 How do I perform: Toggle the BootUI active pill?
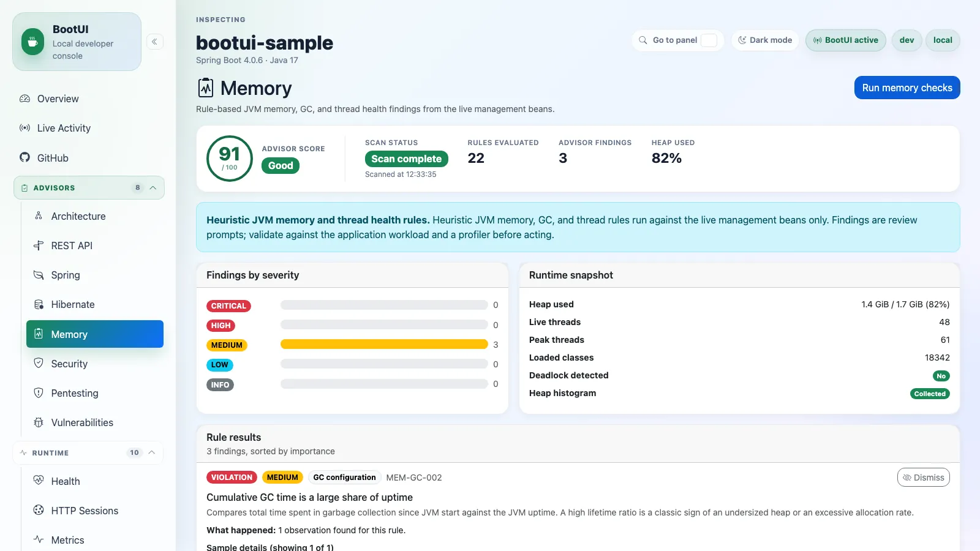(846, 40)
